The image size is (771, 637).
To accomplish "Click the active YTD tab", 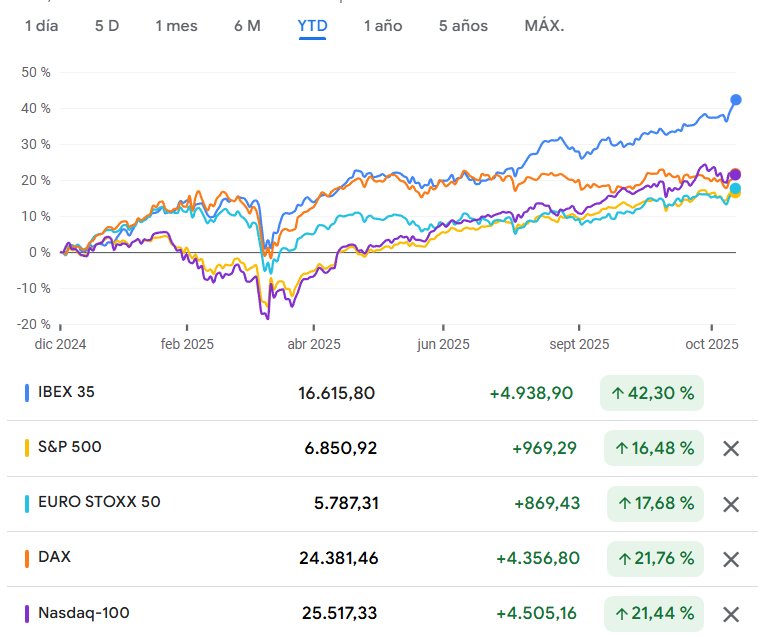I will [312, 25].
